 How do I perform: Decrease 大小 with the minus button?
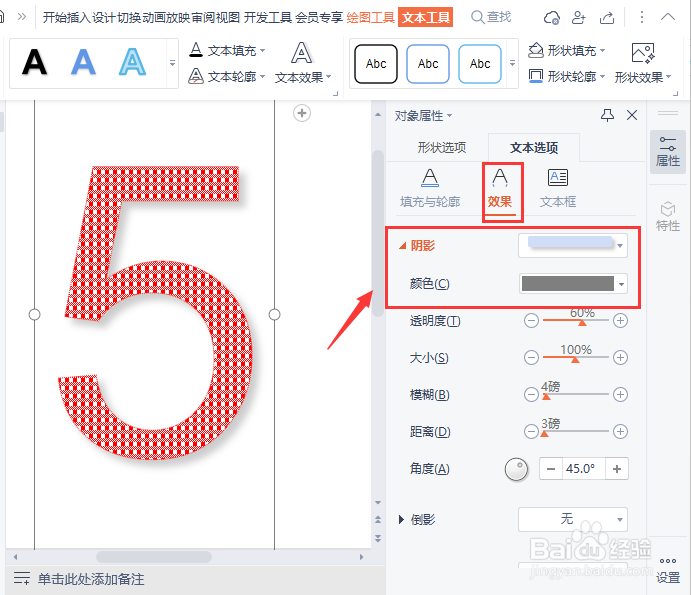pyautogui.click(x=531, y=357)
